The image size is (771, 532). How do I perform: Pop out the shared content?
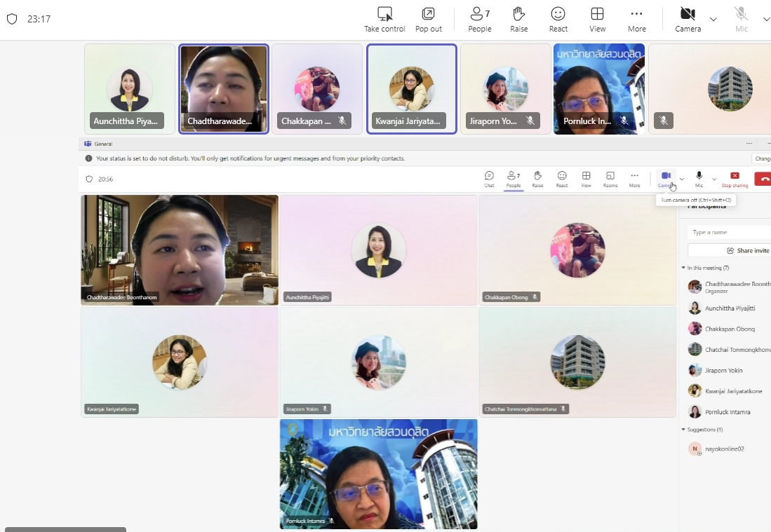tap(428, 20)
